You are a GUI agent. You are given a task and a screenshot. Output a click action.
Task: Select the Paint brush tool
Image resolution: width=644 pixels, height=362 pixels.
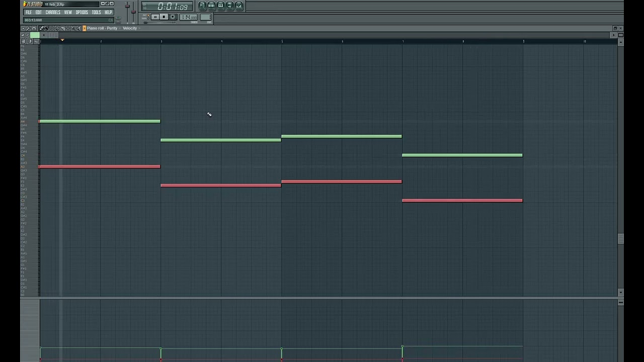point(47,28)
